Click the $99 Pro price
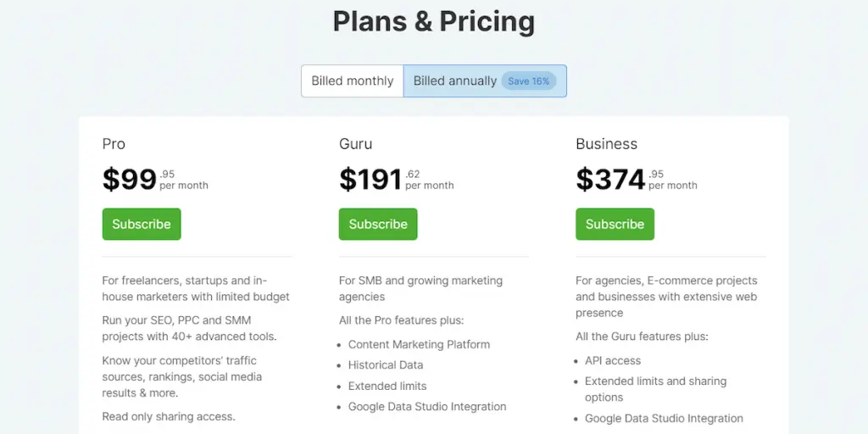This screenshot has width=868, height=434. [x=130, y=180]
